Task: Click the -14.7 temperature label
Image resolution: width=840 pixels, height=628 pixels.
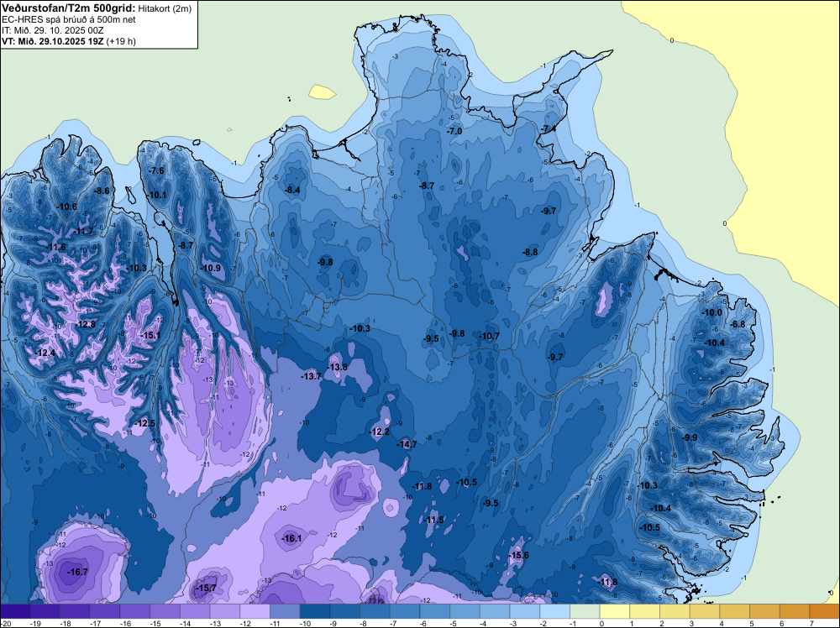Action: point(407,444)
